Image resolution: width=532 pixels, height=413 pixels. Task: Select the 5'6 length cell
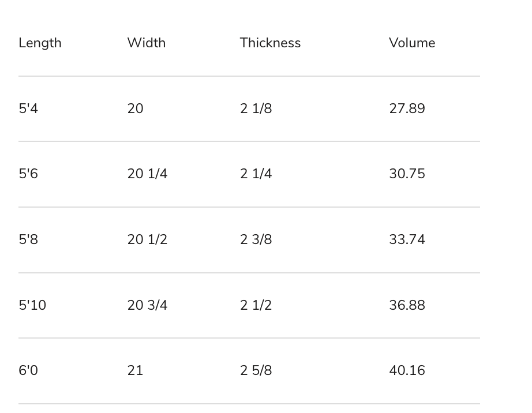coord(28,174)
